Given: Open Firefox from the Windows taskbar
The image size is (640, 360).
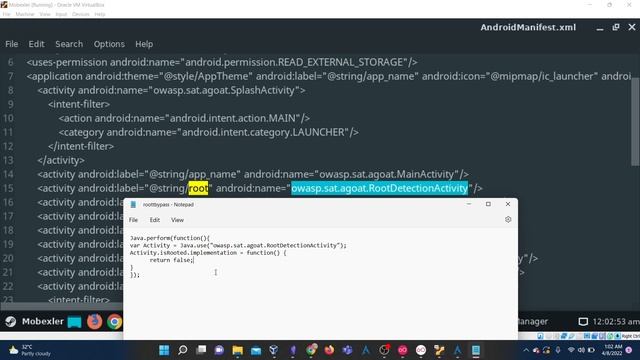Looking at the screenshot, I should (x=329, y=350).
